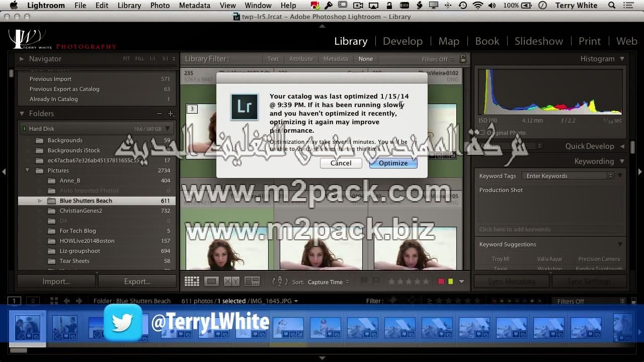Collapse the Folders panel

22,114
